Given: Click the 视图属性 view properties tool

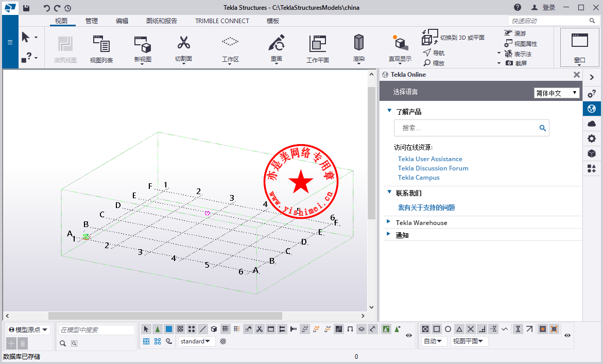Looking at the screenshot, I should pyautogui.click(x=521, y=43).
